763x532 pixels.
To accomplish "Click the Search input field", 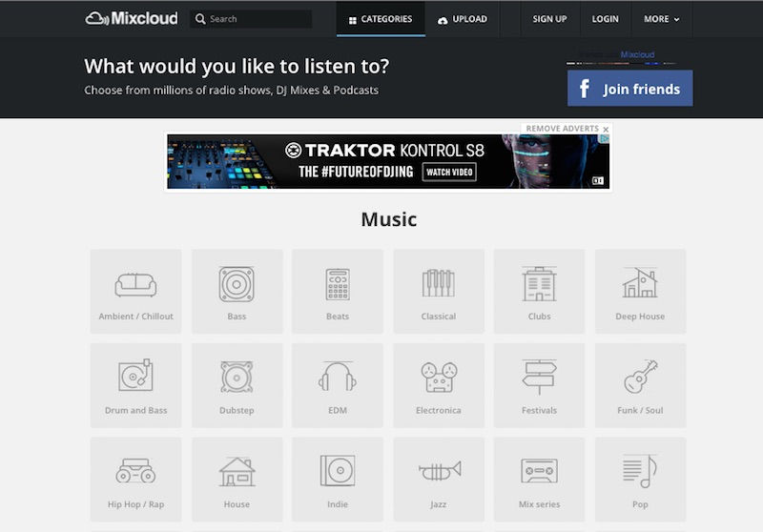I will click(x=251, y=19).
